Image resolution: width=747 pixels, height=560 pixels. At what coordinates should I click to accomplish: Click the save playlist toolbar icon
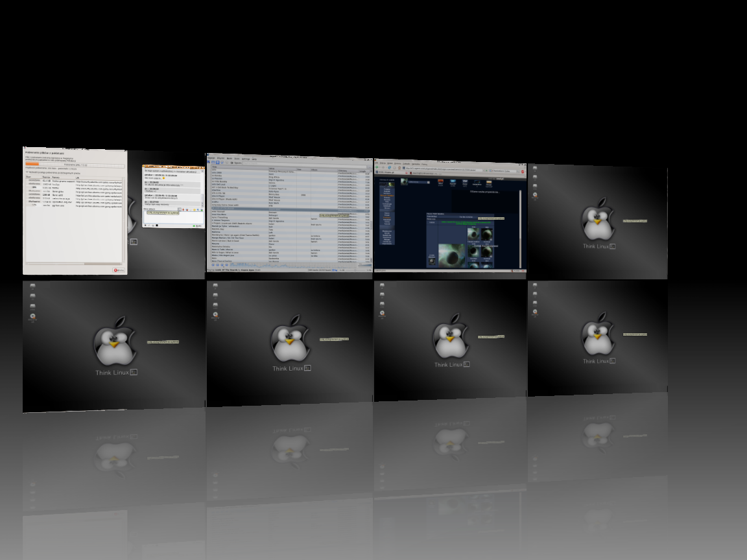point(218,163)
